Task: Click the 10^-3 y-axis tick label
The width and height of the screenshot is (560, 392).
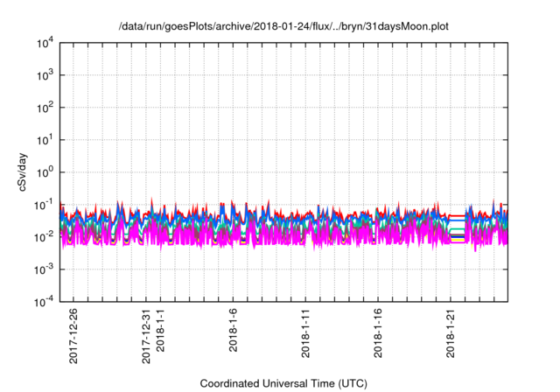Action: pos(44,269)
